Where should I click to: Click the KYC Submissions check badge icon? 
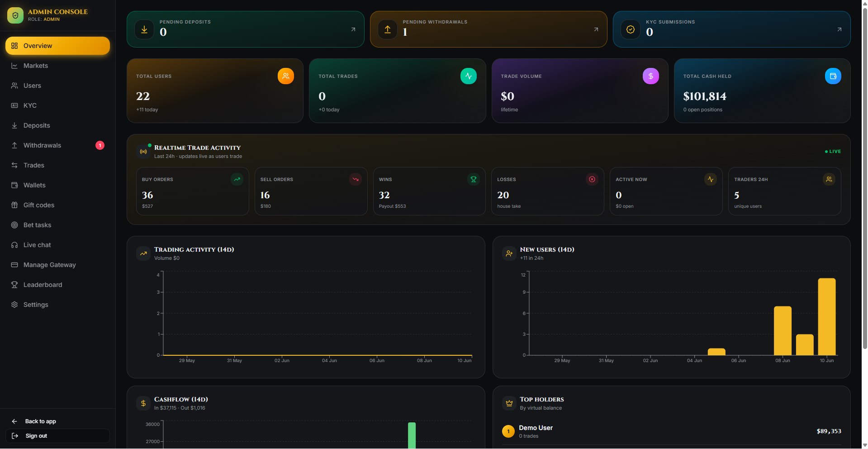(x=631, y=29)
